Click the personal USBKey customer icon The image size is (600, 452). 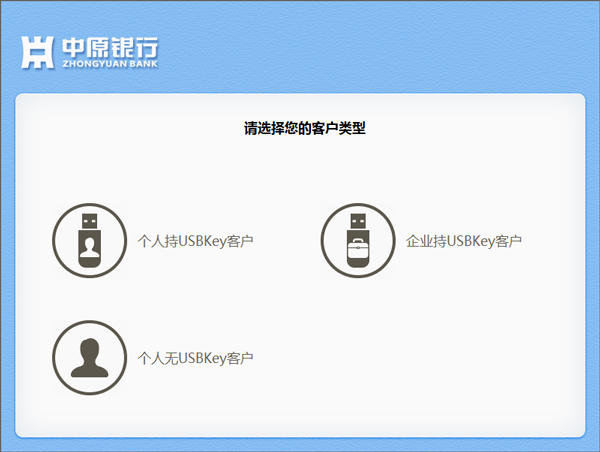tap(90, 240)
